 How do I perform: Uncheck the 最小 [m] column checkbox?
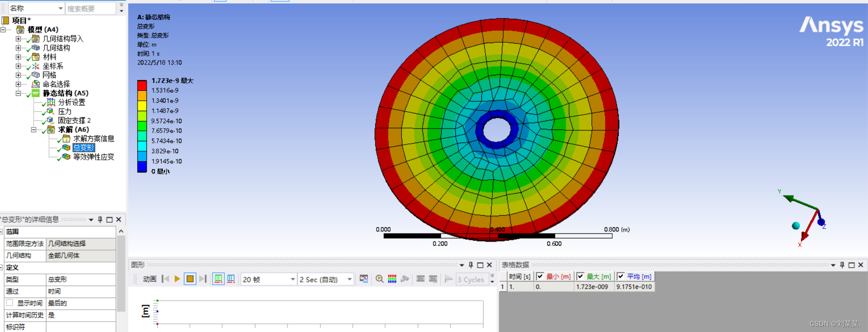pos(540,276)
